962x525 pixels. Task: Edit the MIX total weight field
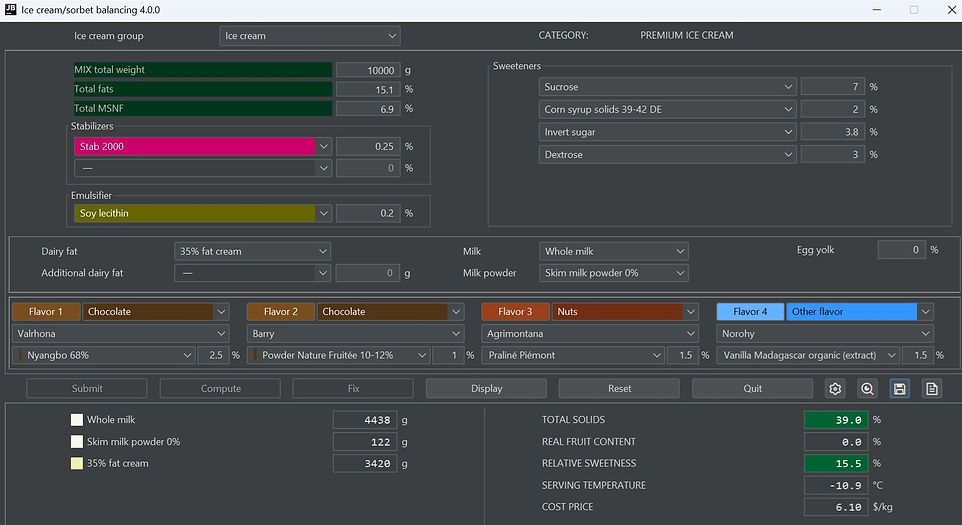tap(368, 70)
